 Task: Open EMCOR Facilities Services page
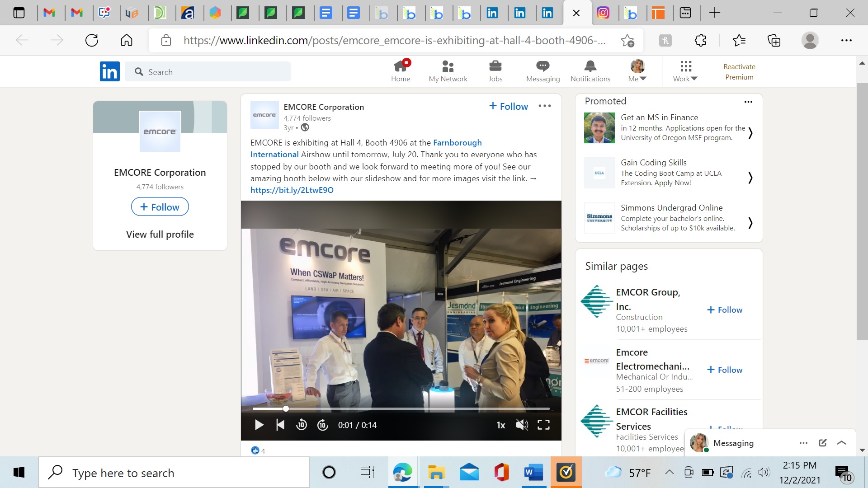pos(651,419)
